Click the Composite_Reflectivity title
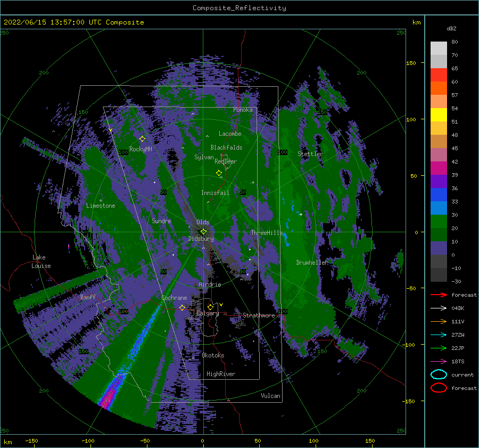This screenshot has height=448, width=479. pyautogui.click(x=240, y=8)
